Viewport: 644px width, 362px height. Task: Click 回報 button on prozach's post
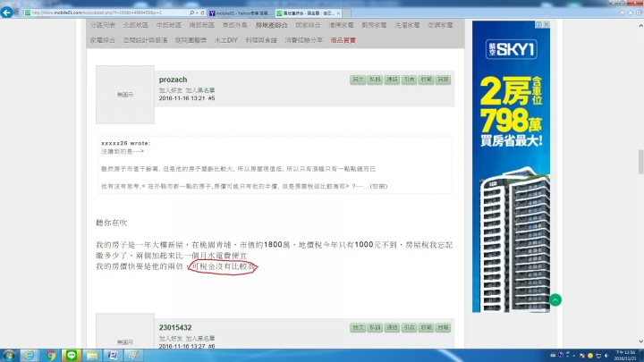(x=443, y=80)
